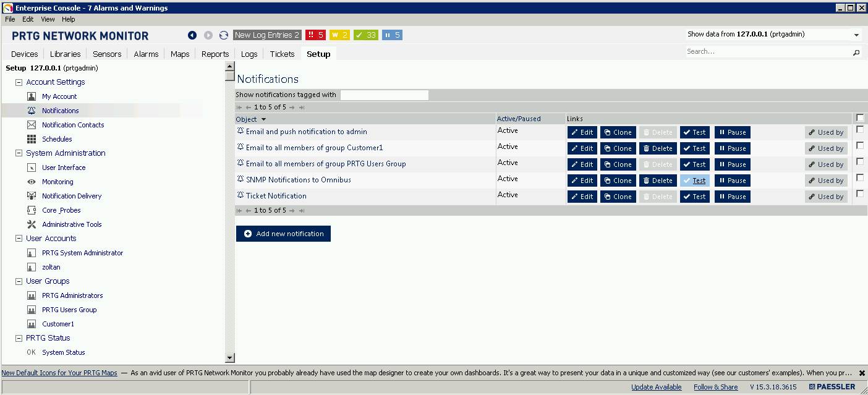The width and height of the screenshot is (868, 395).
Task: Click Used by for PRTG Users Group row
Action: (x=826, y=164)
